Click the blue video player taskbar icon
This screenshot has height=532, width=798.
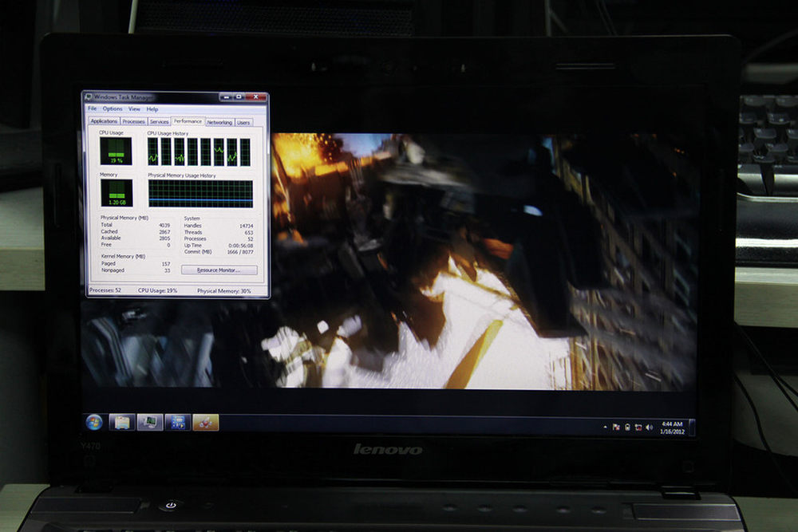(x=178, y=422)
